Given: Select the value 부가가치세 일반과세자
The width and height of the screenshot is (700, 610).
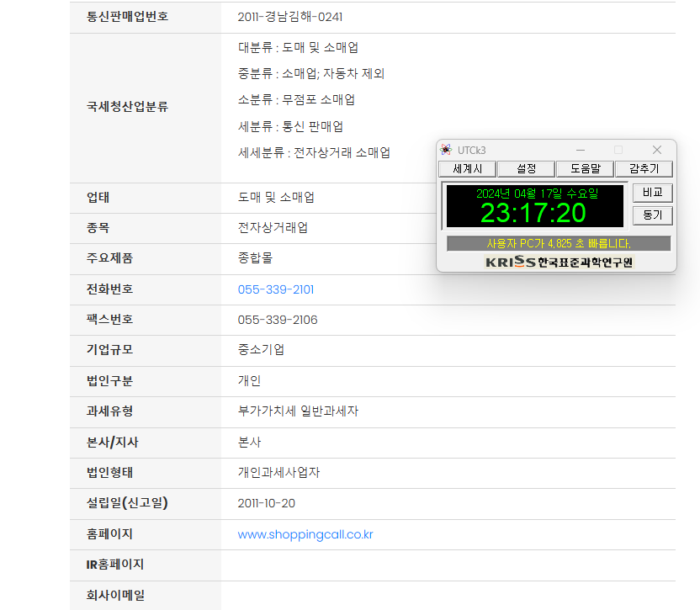Looking at the screenshot, I should coord(298,411).
